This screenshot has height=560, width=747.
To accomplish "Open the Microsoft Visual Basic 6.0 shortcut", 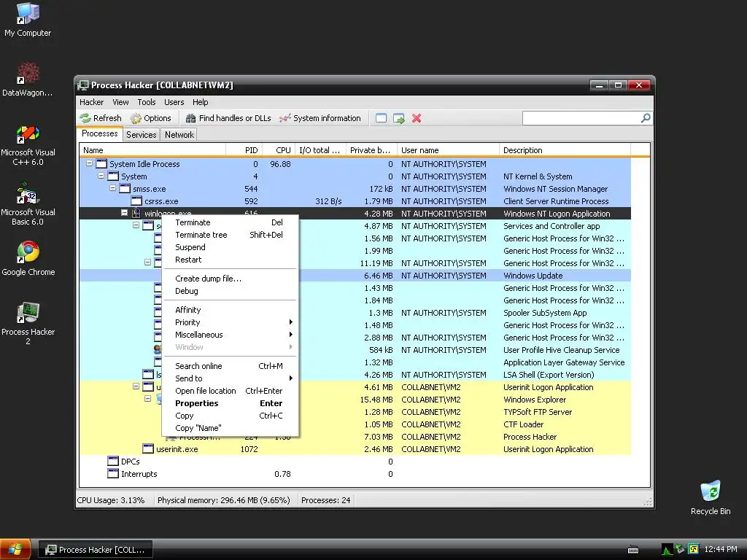I will click(28, 204).
